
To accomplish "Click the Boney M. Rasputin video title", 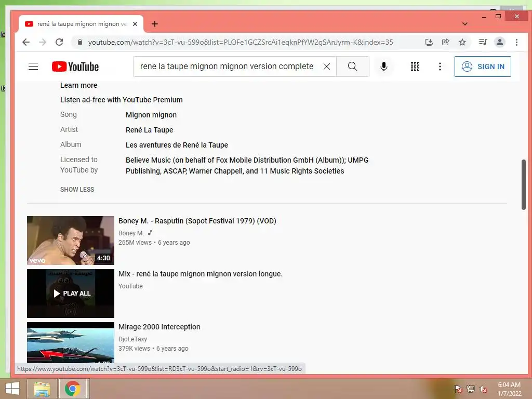I will pos(197,221).
